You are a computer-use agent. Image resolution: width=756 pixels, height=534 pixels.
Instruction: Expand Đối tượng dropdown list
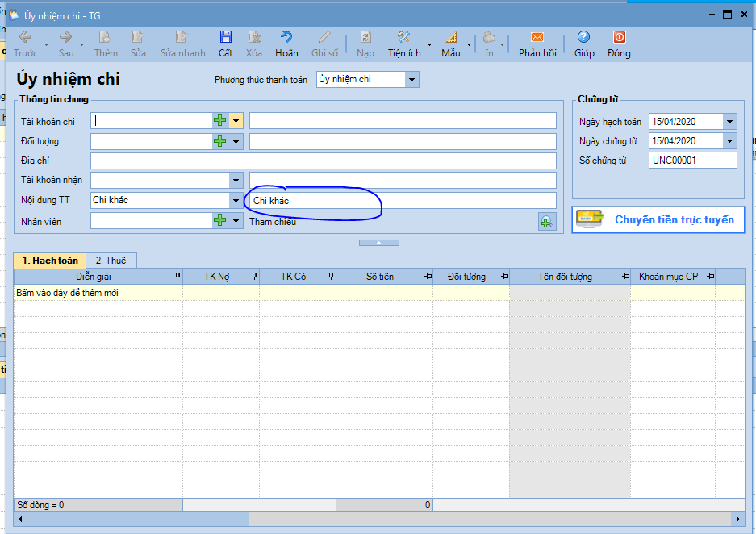tap(236, 141)
